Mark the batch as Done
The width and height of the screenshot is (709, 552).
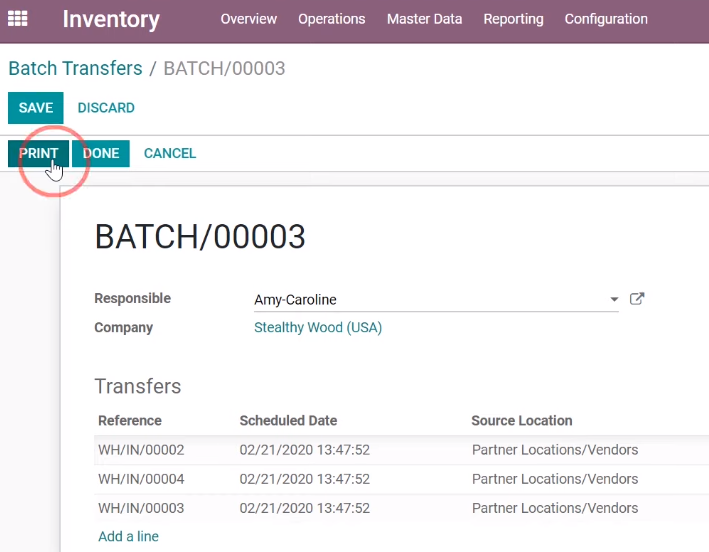point(101,154)
